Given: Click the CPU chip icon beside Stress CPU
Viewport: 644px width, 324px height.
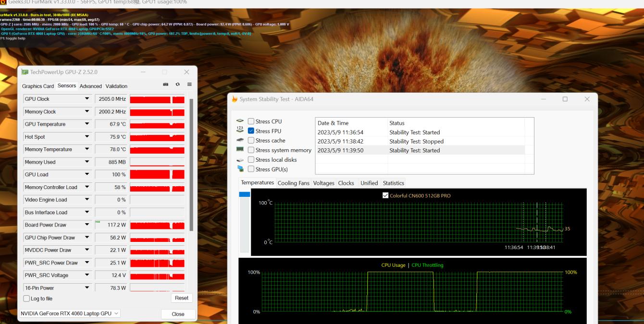Looking at the screenshot, I should pyautogui.click(x=240, y=121).
